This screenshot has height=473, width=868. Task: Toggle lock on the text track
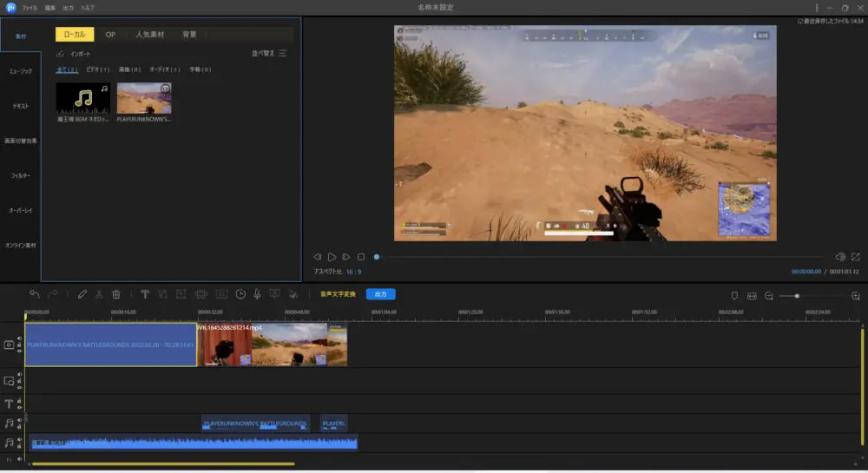[x=19, y=400]
